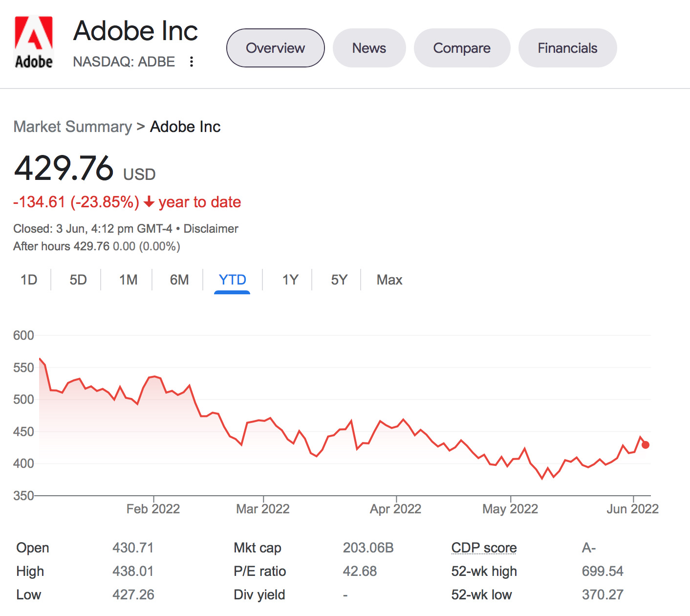Click the red endpoint dot on chart
This screenshot has width=690, height=616.
point(646,445)
